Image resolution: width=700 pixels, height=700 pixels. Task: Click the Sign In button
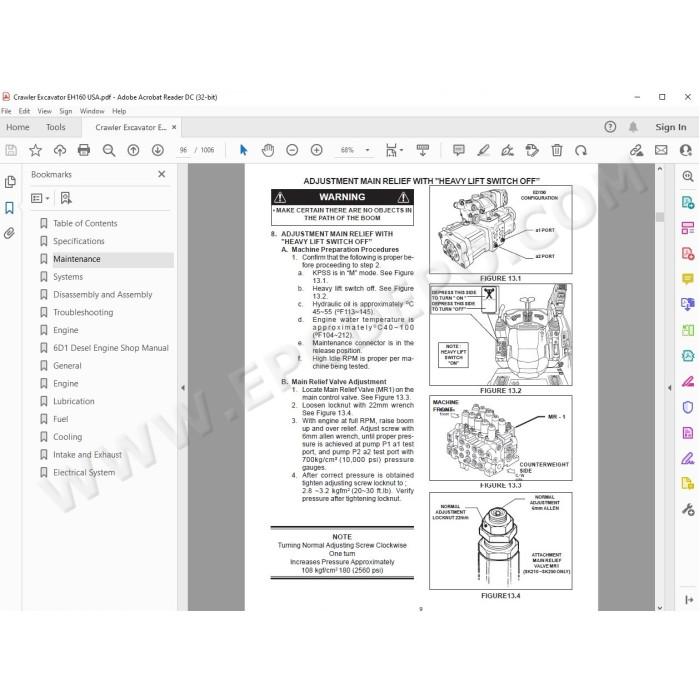tap(671, 127)
